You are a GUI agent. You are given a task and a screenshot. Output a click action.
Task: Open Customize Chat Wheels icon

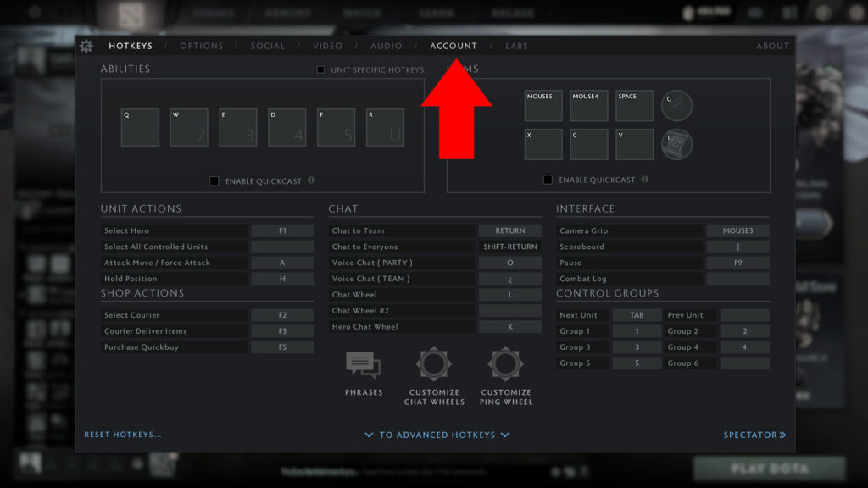coord(434,363)
